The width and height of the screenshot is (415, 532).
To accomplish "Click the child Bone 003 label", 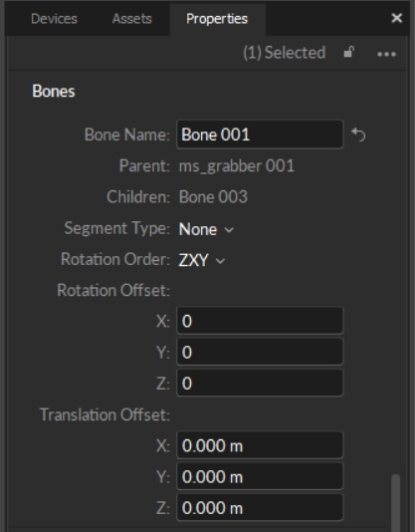I will (213, 197).
